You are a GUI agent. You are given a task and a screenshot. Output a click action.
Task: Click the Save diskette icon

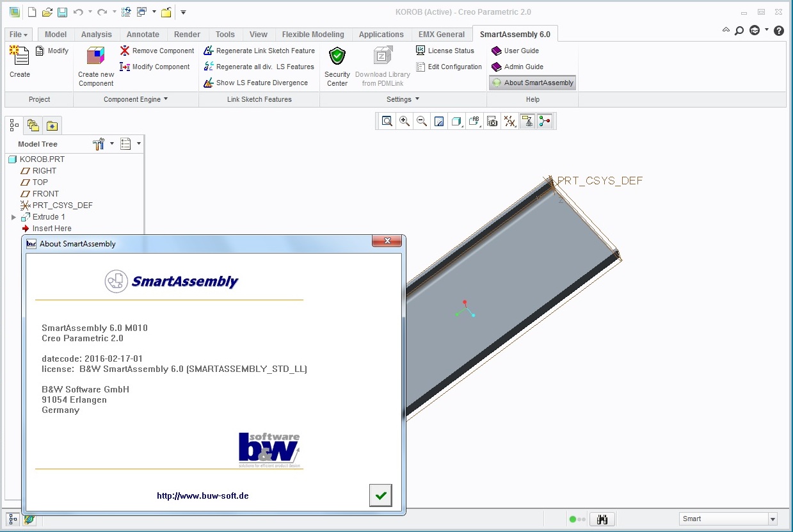click(x=62, y=12)
